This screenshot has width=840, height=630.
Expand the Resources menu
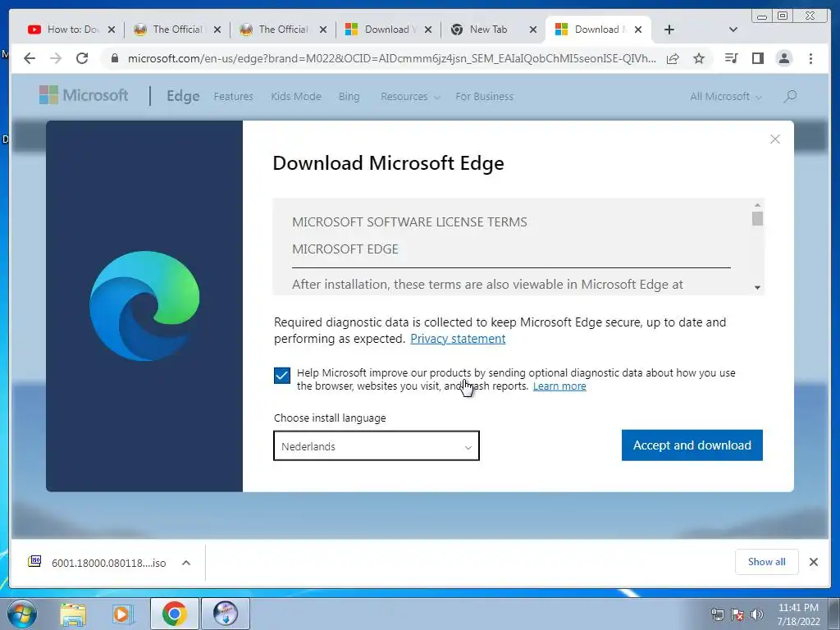tap(410, 97)
